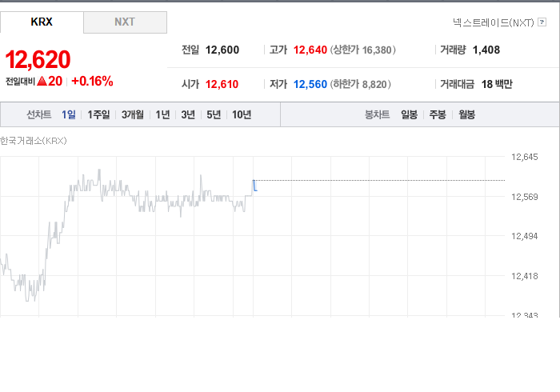
Task: Show the 주봉 weekly candle chart
Action: click(x=438, y=114)
